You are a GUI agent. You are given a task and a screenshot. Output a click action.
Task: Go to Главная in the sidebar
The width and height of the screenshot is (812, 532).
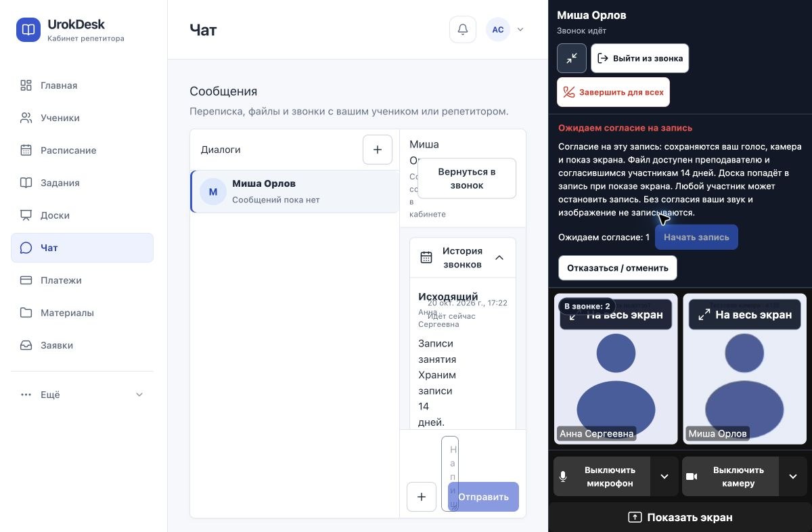(83, 85)
